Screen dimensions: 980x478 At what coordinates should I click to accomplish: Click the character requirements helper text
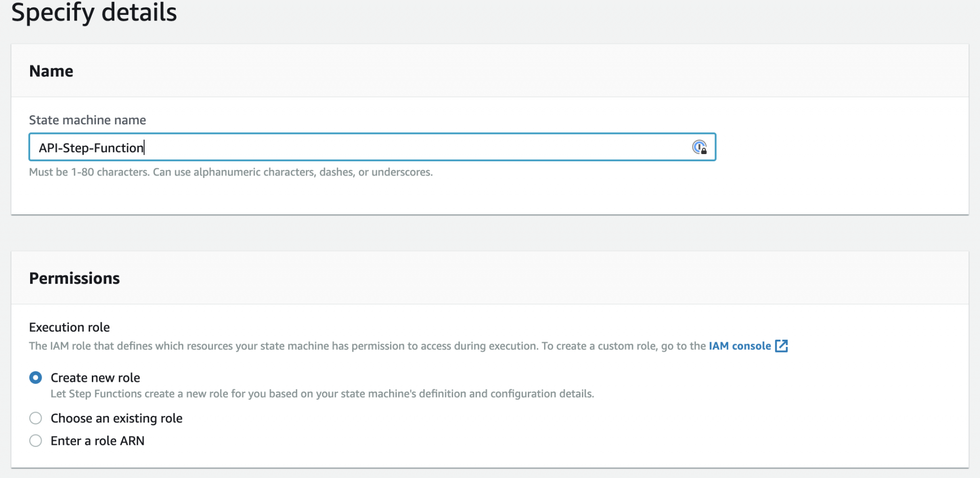(x=231, y=172)
